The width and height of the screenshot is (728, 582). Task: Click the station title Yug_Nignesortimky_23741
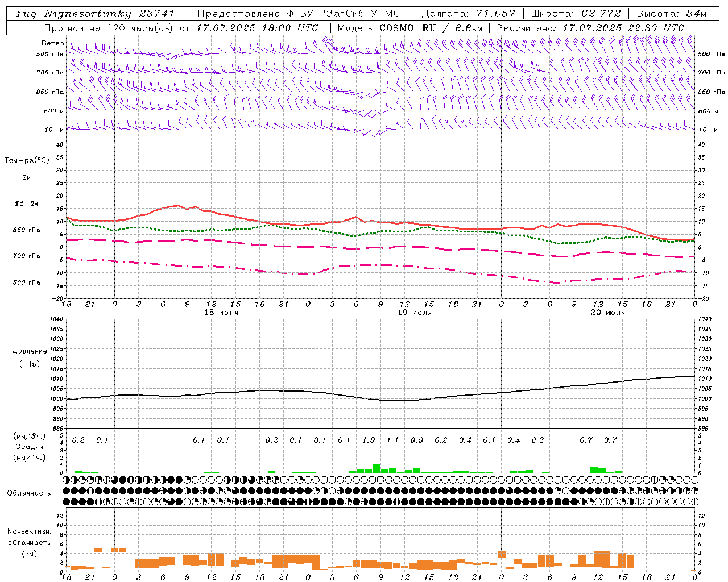[x=95, y=14]
